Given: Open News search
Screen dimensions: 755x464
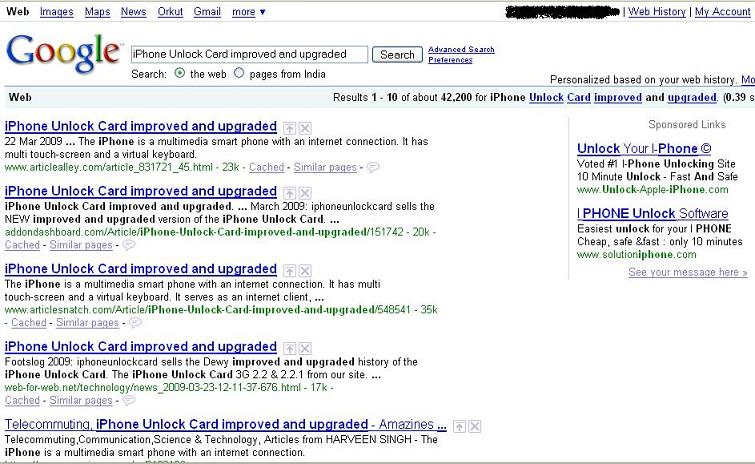Looking at the screenshot, I should pyautogui.click(x=133, y=12).
